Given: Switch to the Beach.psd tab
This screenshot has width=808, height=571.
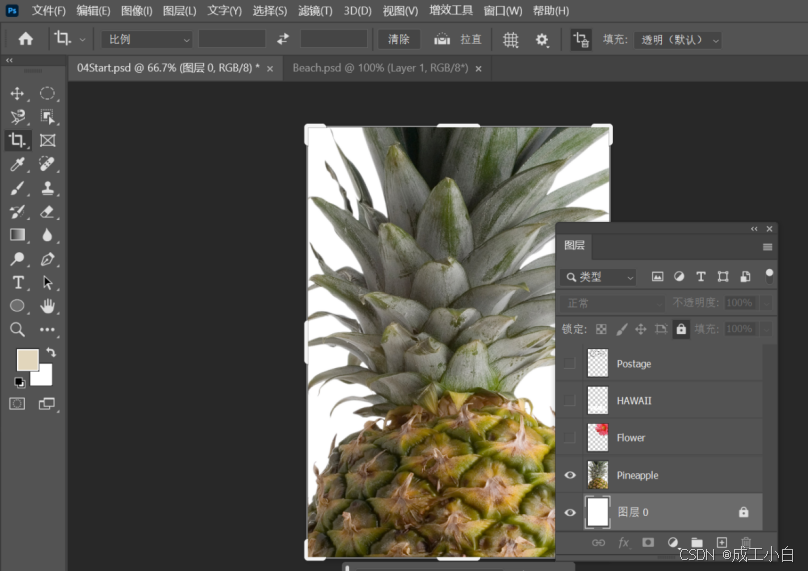Looking at the screenshot, I should [x=380, y=68].
